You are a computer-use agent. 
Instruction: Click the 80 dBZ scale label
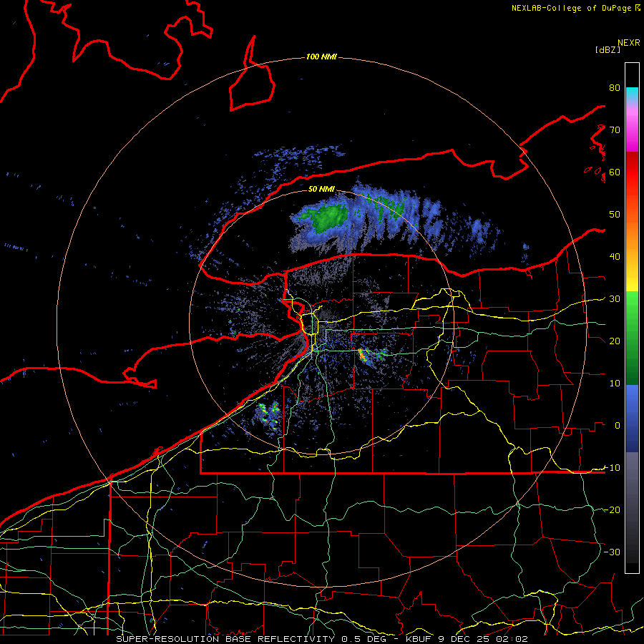click(x=615, y=87)
